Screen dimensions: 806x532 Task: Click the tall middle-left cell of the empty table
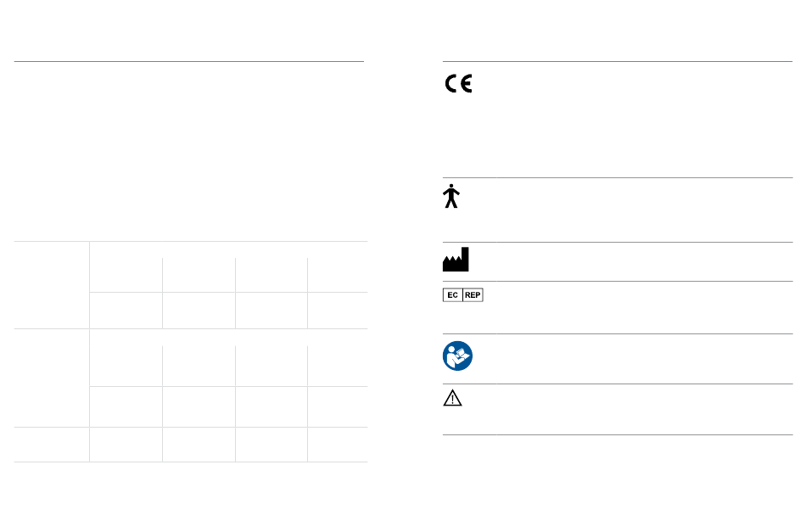[x=52, y=378]
